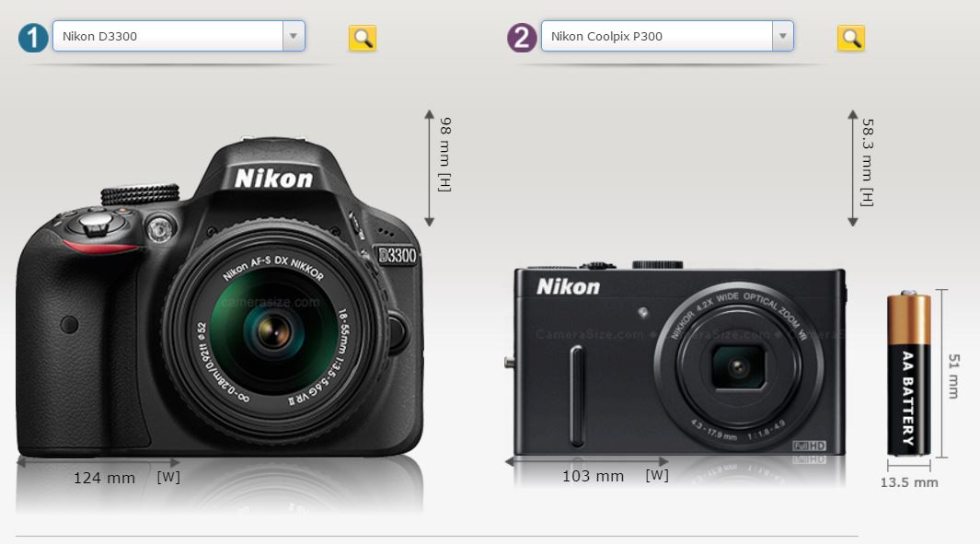
Task: Click the search magnifier beside Nikon Coolpix P300
Action: [x=851, y=38]
